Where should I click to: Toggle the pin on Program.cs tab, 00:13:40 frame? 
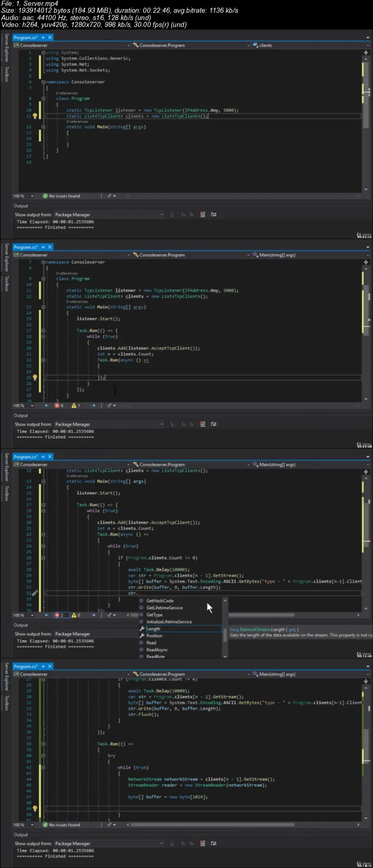(43, 456)
